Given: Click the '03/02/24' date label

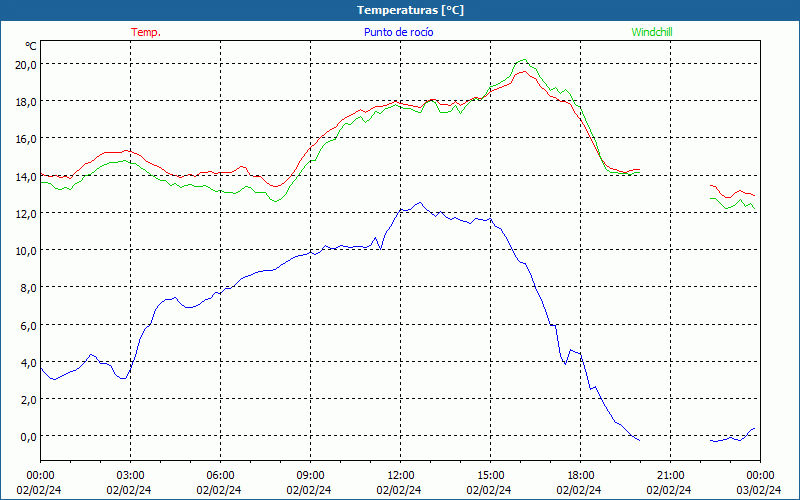Looking at the screenshot, I should click(x=759, y=490).
